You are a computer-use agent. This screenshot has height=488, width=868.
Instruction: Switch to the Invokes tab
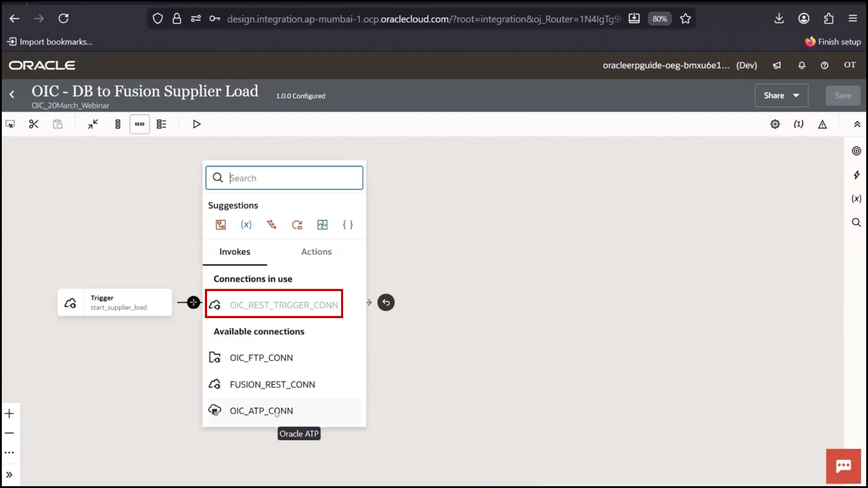235,252
